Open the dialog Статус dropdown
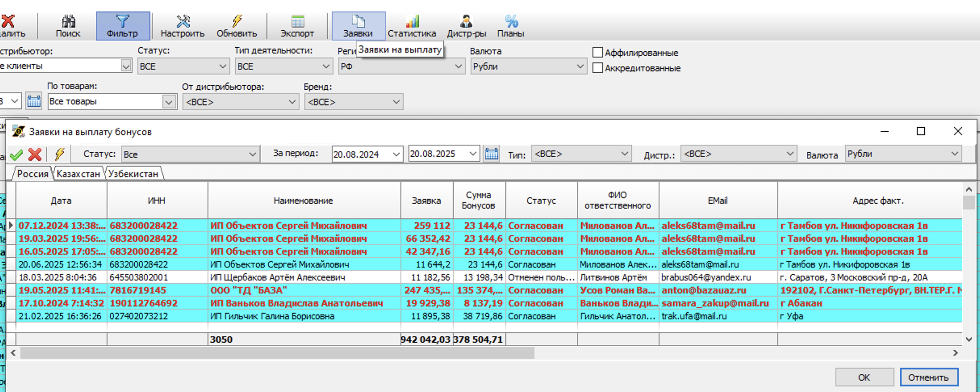 point(190,154)
